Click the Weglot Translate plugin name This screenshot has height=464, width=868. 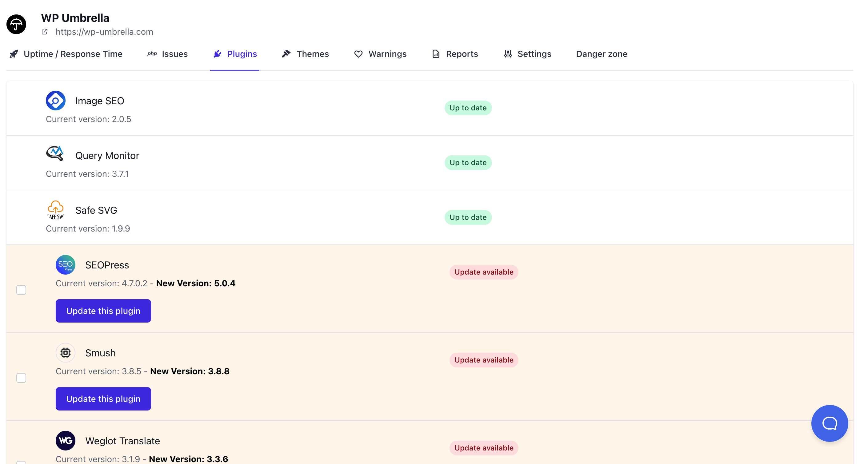click(123, 441)
